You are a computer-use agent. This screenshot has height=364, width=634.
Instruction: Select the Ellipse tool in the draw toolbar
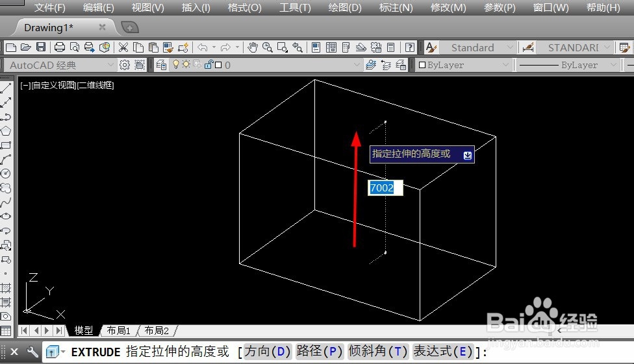[6, 216]
